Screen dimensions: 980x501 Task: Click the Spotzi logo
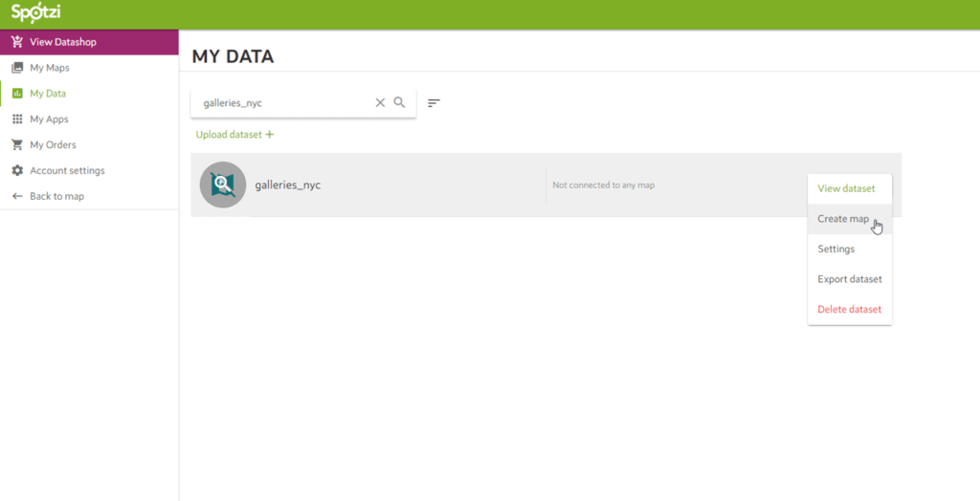[x=35, y=13]
